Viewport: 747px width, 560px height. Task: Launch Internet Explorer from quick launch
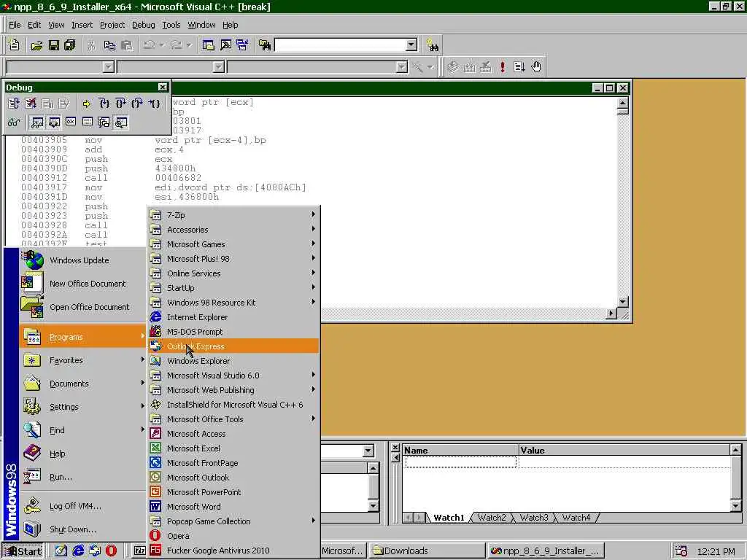pos(77,551)
